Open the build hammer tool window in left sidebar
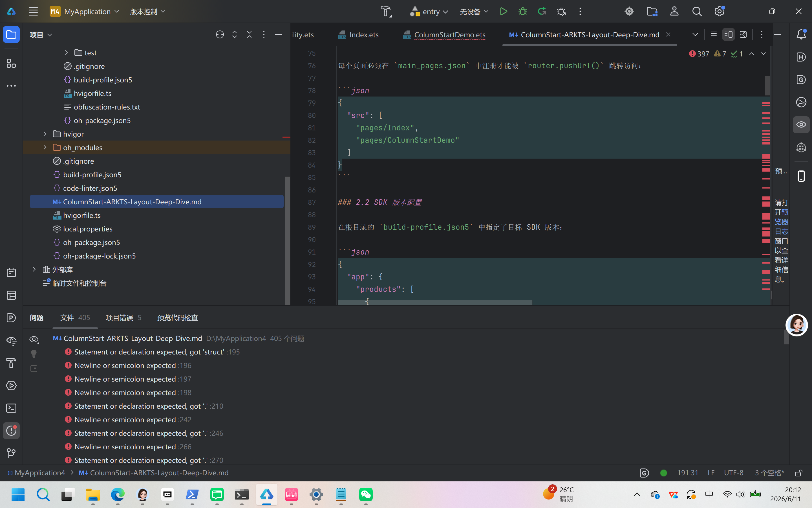Screen dimensions: 812x508 click(11, 363)
